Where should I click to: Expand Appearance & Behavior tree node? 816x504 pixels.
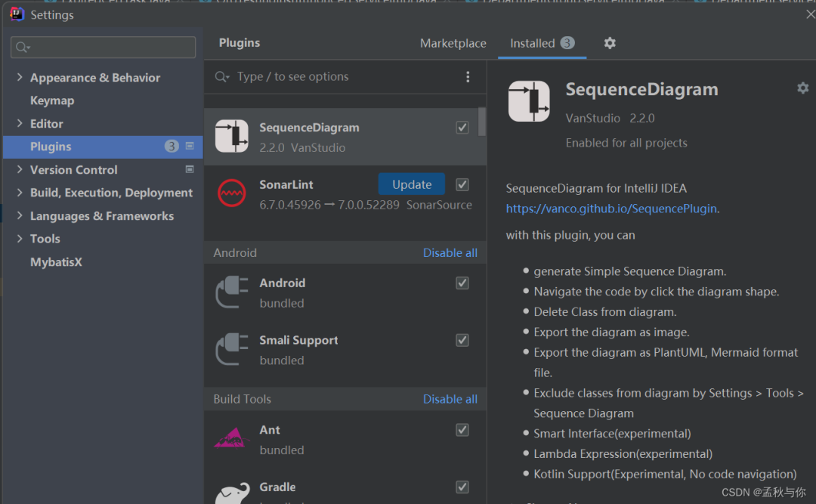[x=20, y=77]
